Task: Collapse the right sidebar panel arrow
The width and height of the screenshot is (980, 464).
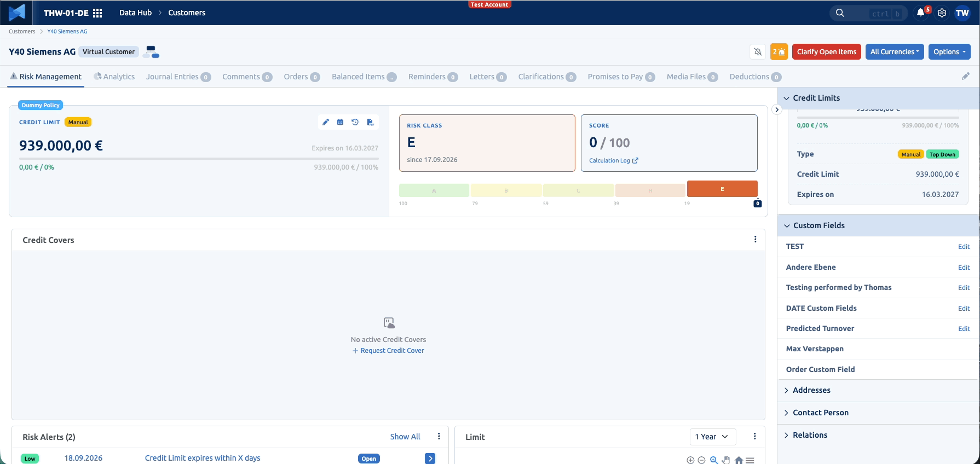Action: click(x=776, y=109)
